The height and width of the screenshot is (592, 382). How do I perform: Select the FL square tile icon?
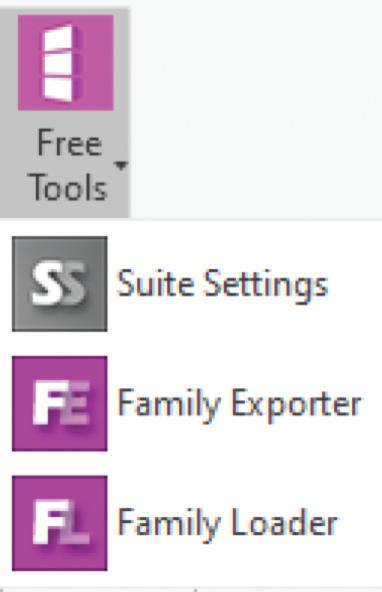60,523
